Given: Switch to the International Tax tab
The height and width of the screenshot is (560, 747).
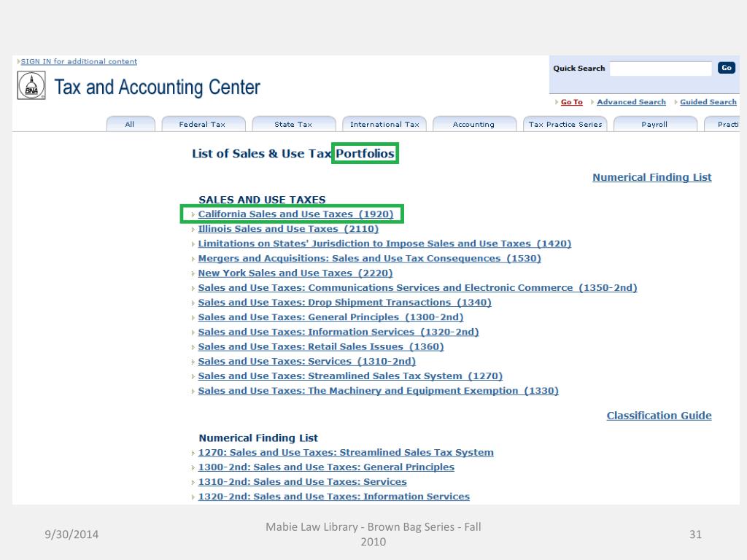Looking at the screenshot, I should tap(384, 124).
